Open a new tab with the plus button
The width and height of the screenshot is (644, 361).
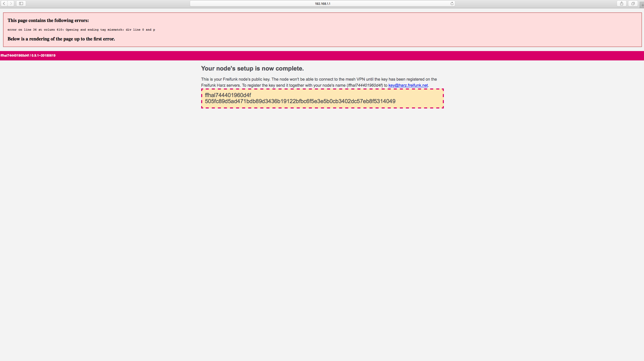pos(642,5)
